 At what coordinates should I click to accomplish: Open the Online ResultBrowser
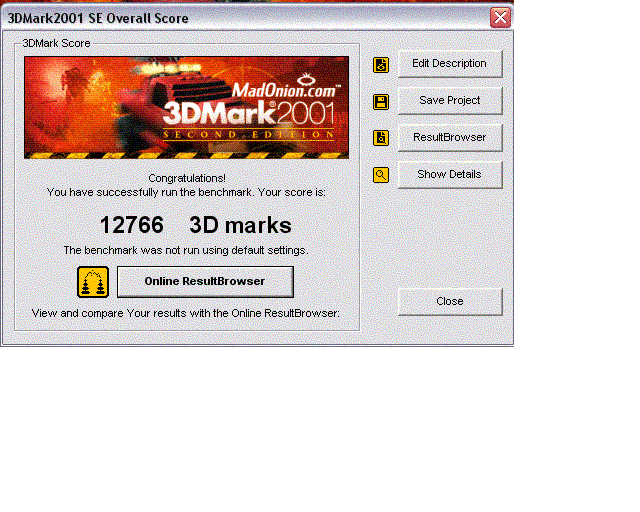(205, 282)
